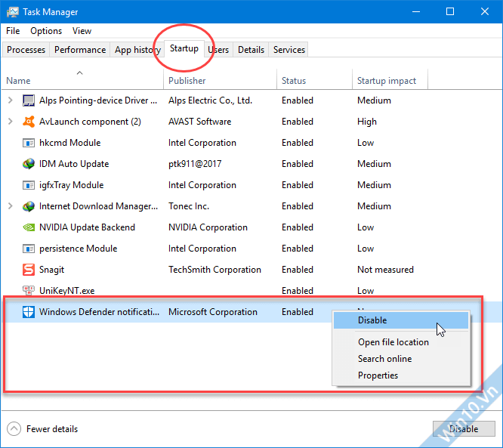
Task: Click the Fewer details link
Action: click(52, 429)
